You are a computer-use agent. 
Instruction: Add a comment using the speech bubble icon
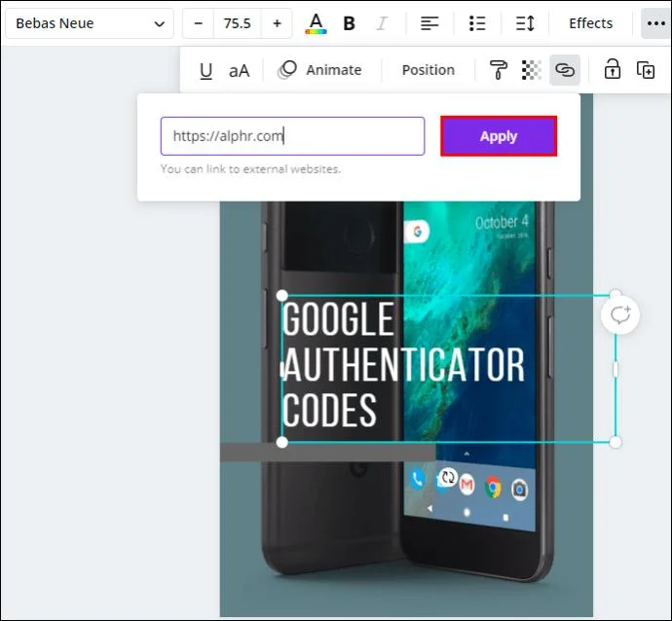[x=620, y=314]
